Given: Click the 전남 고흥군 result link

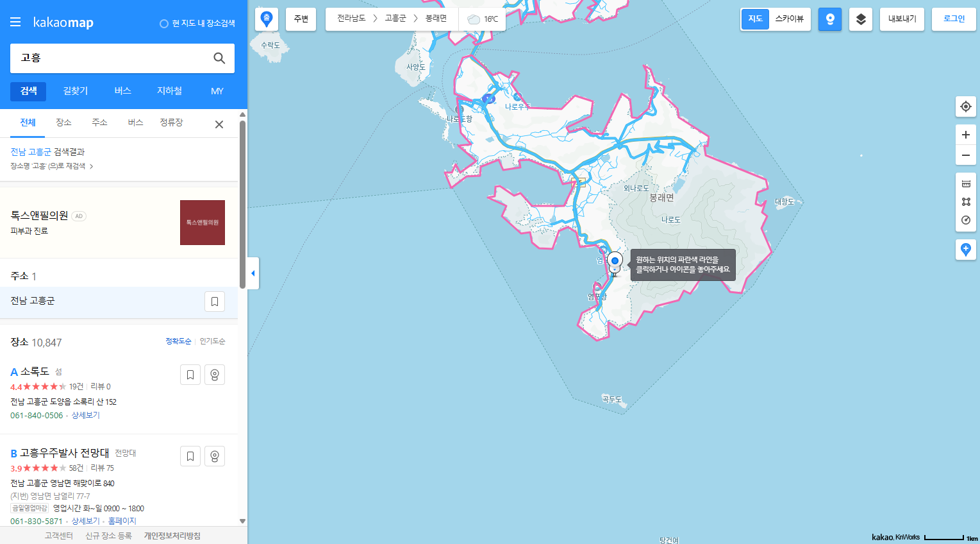Looking at the screenshot, I should point(31,152).
